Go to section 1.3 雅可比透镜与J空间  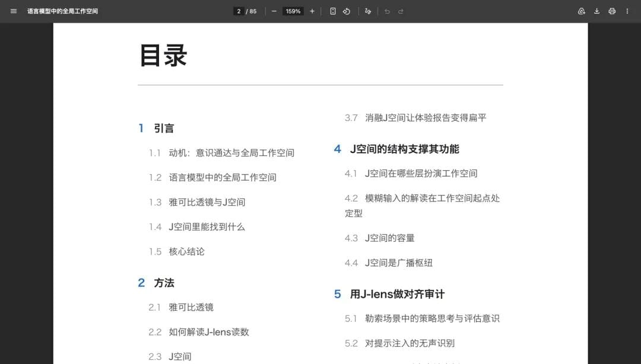(x=197, y=202)
